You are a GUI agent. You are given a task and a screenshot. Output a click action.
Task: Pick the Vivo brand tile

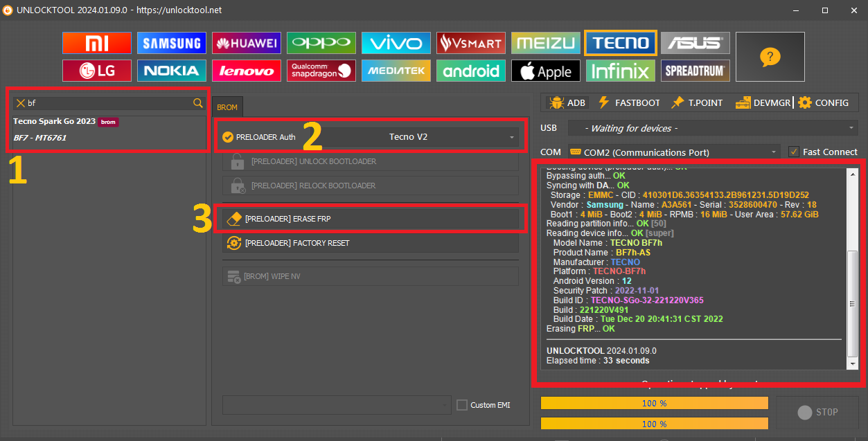(396, 43)
